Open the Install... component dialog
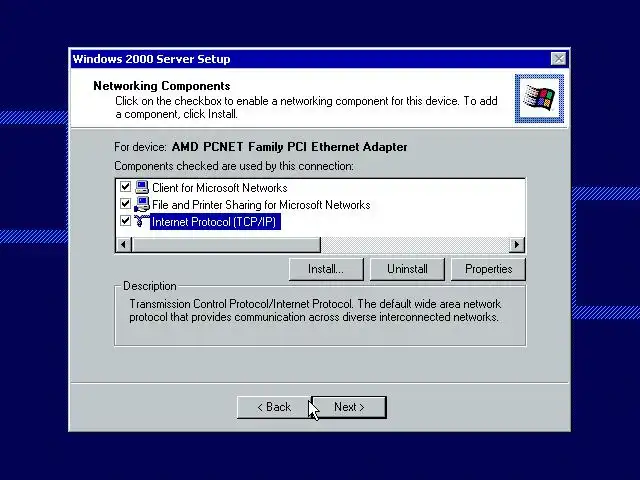640x480 pixels. (x=326, y=269)
